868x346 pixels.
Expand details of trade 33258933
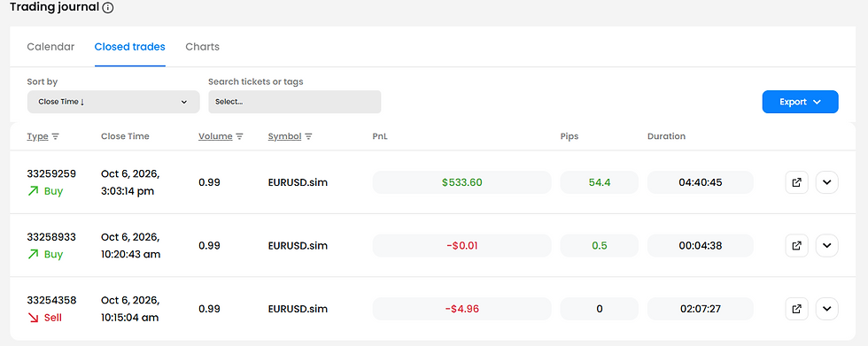pos(827,245)
